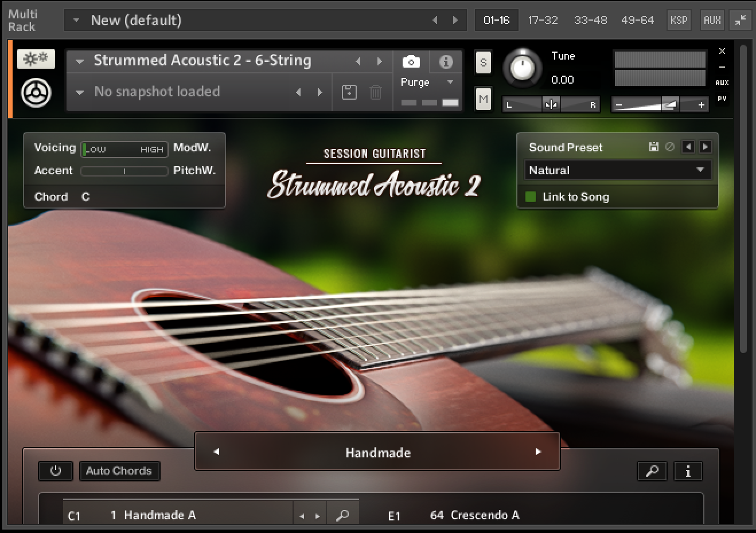Save the Sound Preset with the disk icon
756x533 pixels.
[x=653, y=147]
